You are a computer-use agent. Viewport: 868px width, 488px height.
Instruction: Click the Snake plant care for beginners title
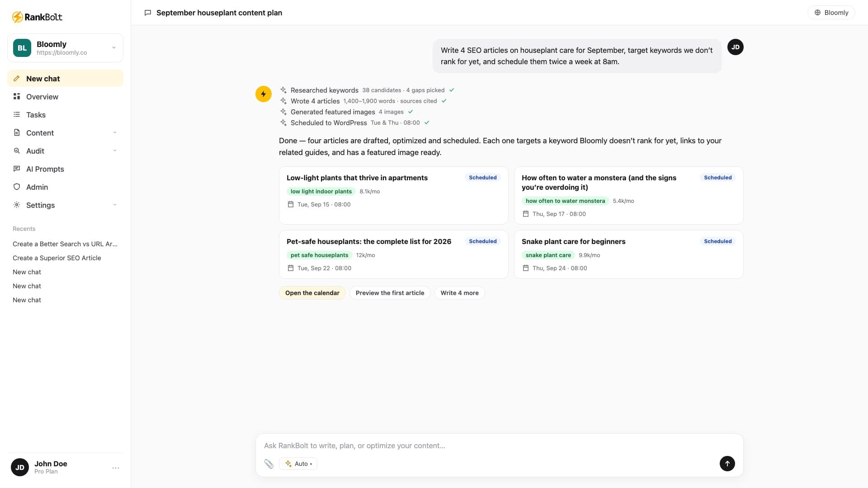[573, 241]
